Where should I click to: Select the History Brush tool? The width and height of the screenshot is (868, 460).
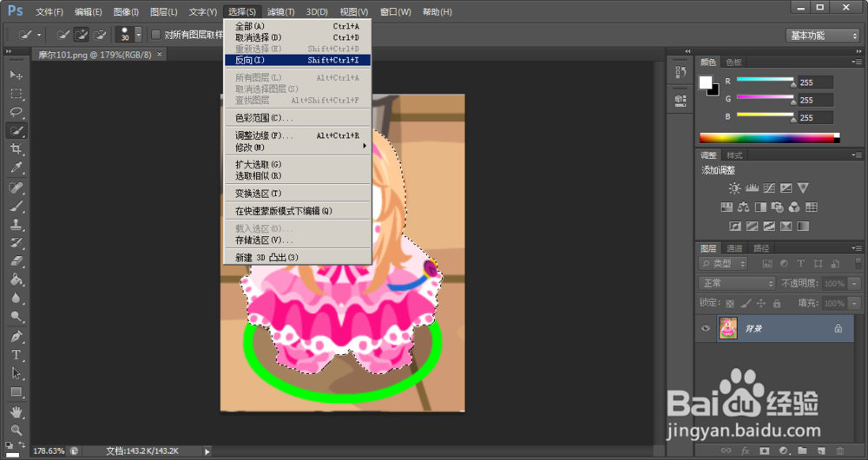[16, 242]
